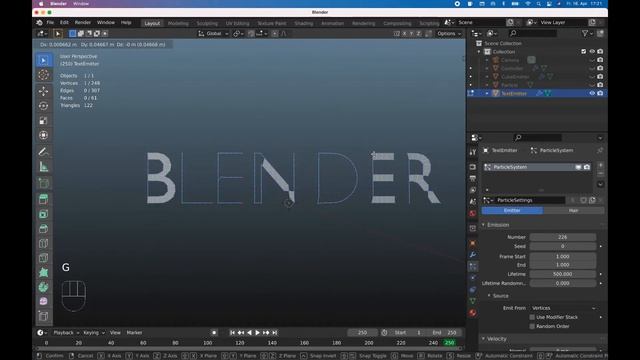Open the Global transform orientation dropdown
Image resolution: width=640 pixels, height=360 pixels.
(x=213, y=33)
